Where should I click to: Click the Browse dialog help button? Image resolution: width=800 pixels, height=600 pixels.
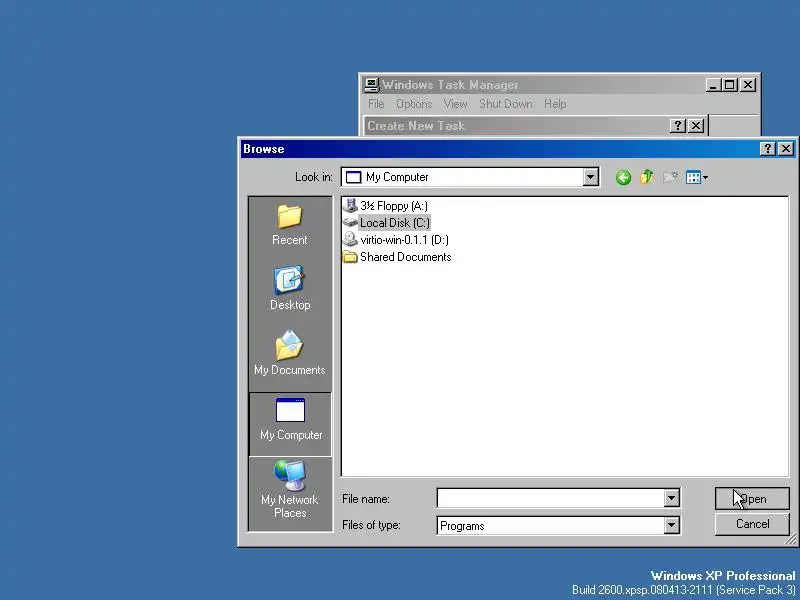click(767, 148)
